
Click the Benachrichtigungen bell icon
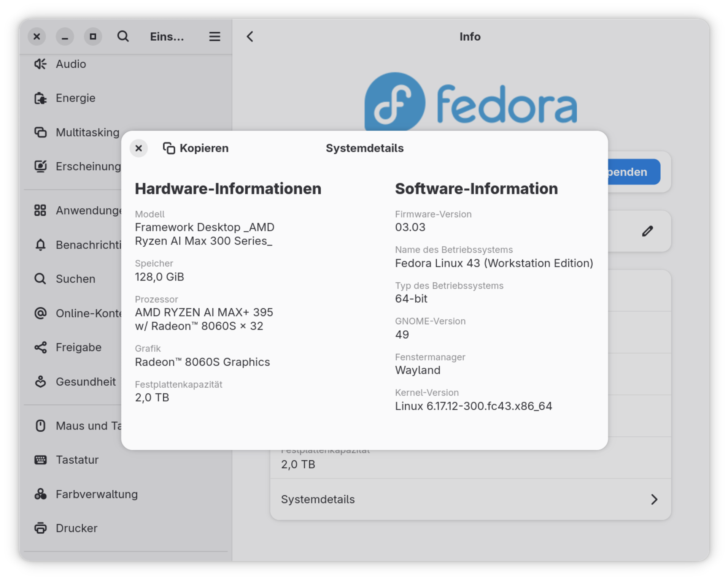click(x=40, y=245)
